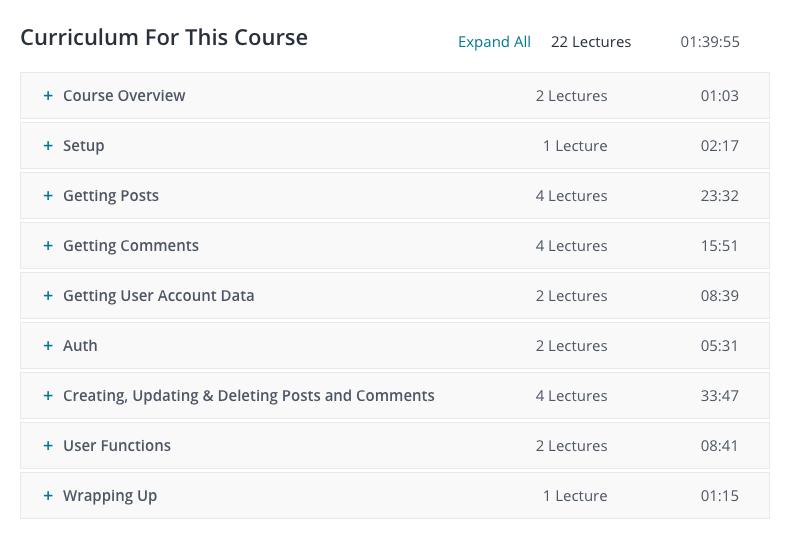789x535 pixels.
Task: Expand Creating, Updating & Deleting Posts section
Action: click(x=249, y=396)
